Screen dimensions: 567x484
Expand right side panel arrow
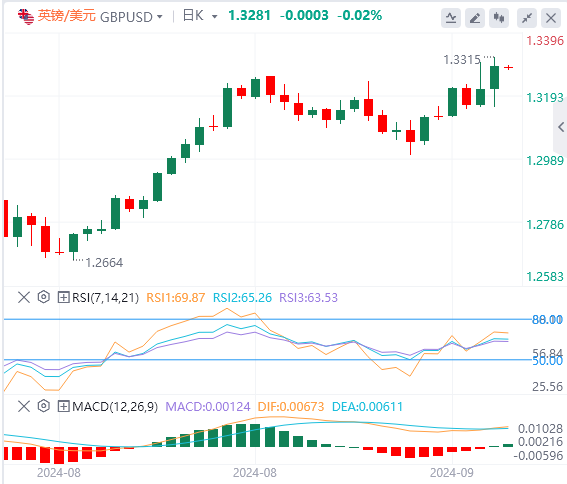click(561, 127)
